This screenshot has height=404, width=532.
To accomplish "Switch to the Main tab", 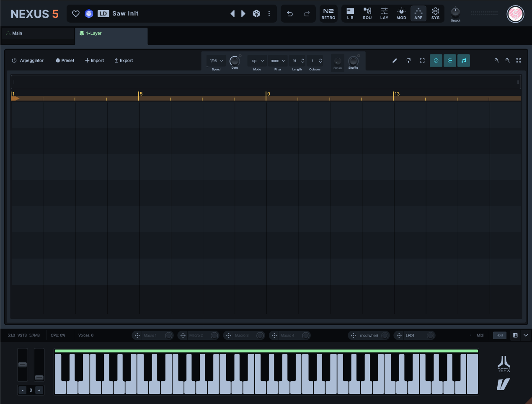I will 16,33.
